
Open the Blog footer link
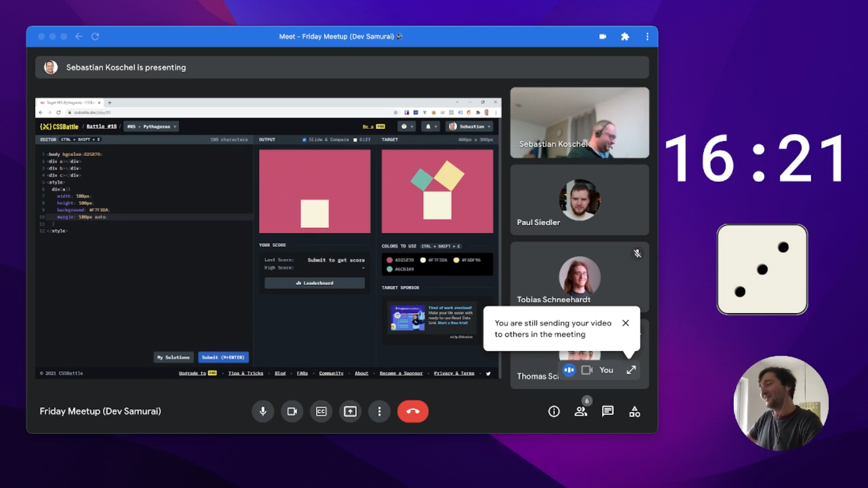point(280,373)
